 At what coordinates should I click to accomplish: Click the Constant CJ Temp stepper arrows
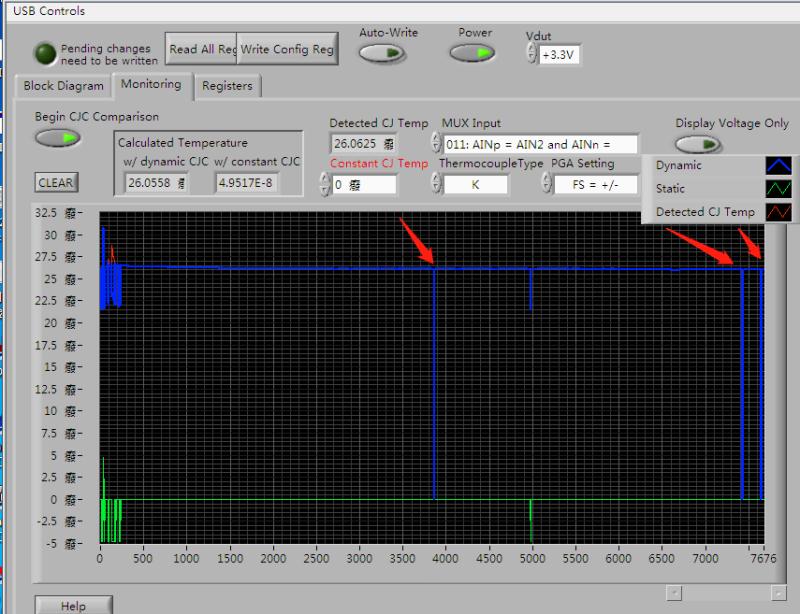click(x=325, y=184)
